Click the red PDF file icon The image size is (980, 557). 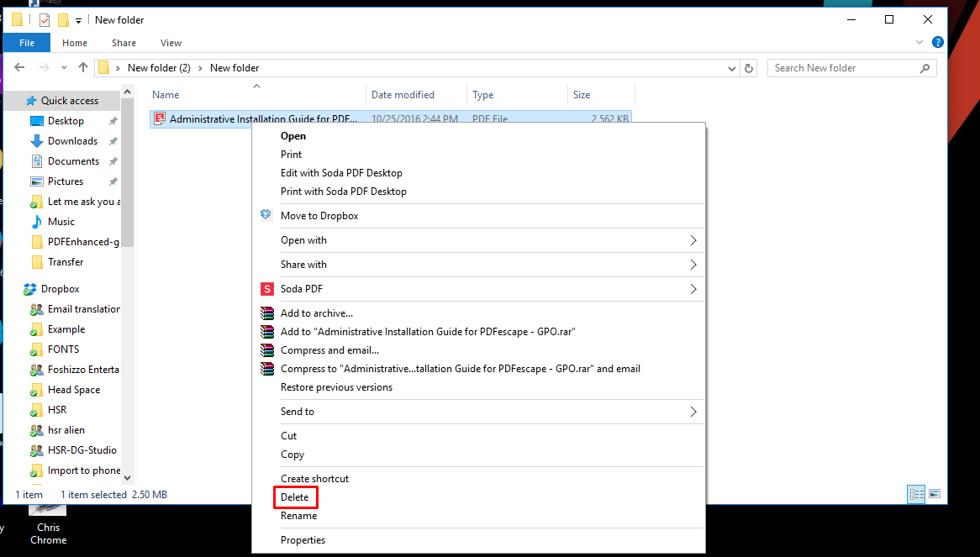point(159,118)
